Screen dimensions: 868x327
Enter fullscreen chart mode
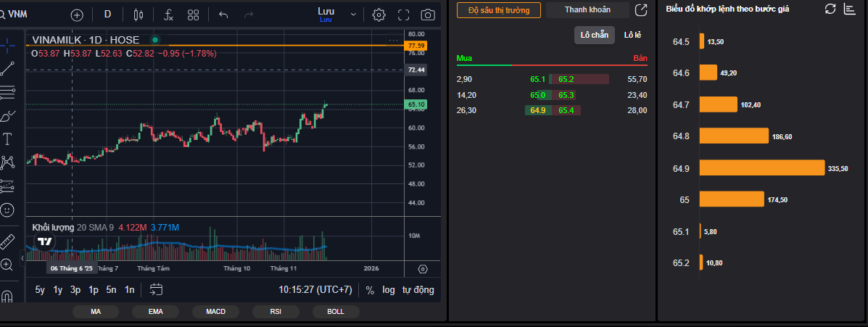pyautogui.click(x=404, y=15)
